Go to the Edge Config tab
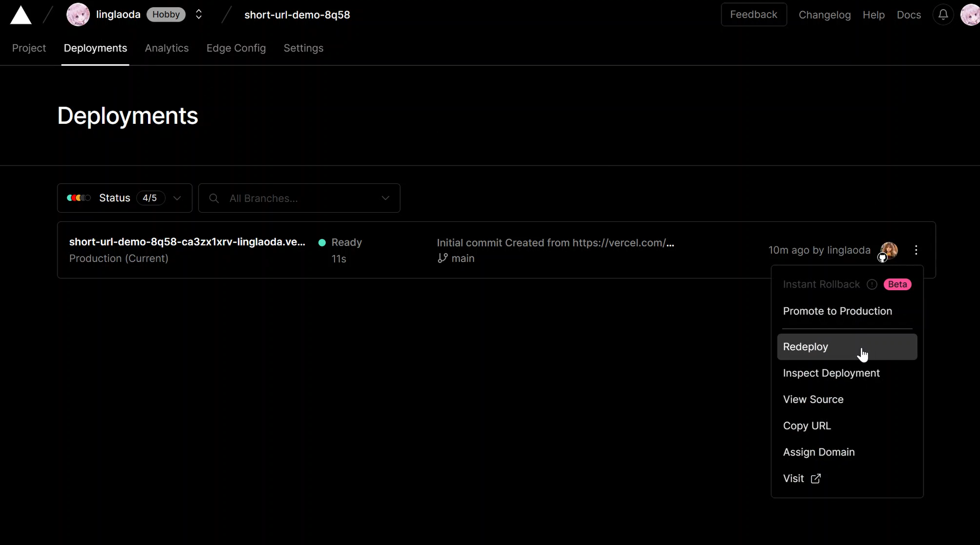This screenshot has height=545, width=980. click(x=236, y=48)
